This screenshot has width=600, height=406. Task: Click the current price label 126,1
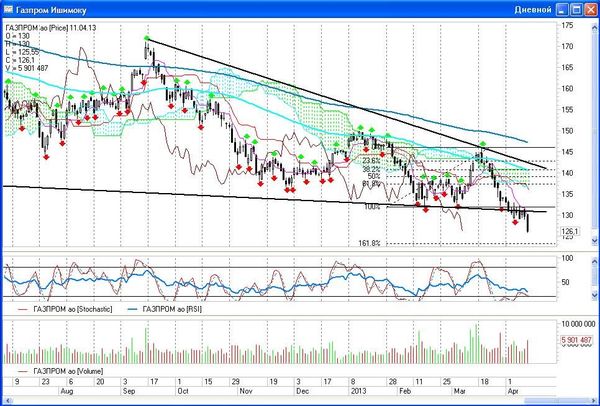571,231
